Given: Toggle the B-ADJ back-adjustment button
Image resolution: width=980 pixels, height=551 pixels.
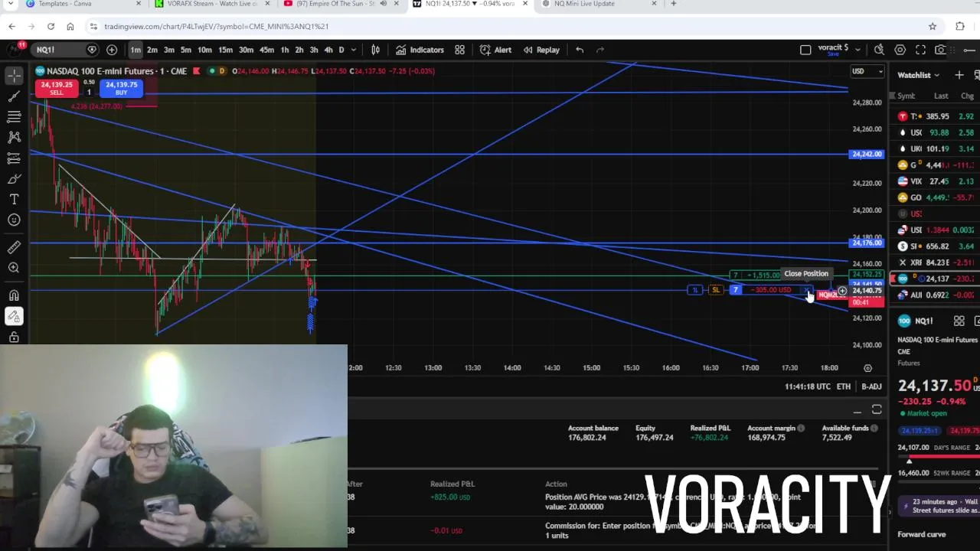Looking at the screenshot, I should pyautogui.click(x=871, y=386).
